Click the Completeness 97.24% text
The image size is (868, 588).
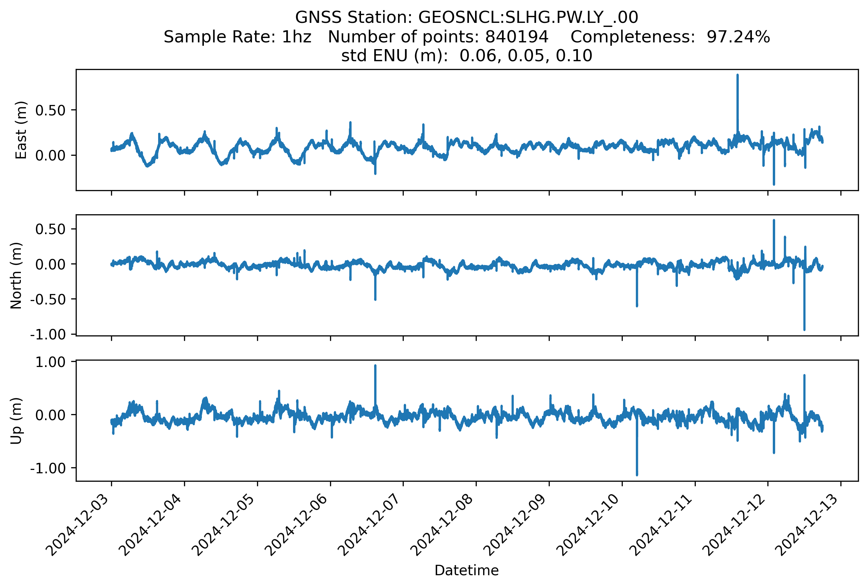tap(670, 37)
